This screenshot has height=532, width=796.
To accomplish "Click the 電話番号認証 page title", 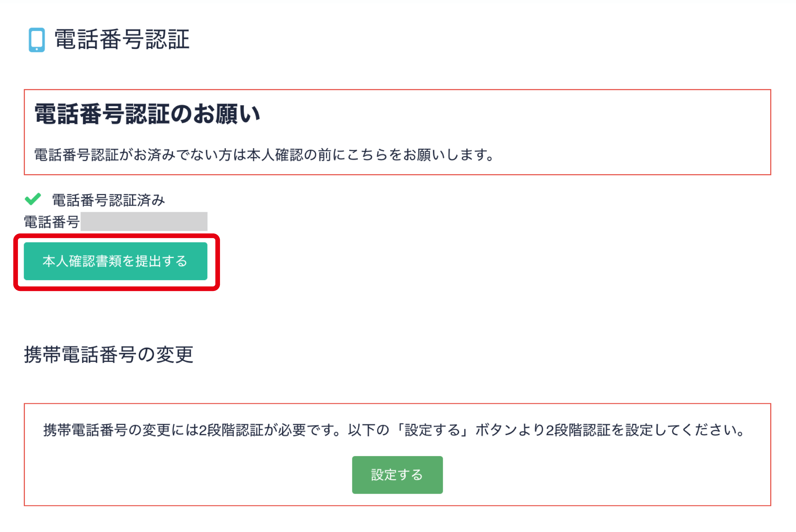I will point(122,40).
